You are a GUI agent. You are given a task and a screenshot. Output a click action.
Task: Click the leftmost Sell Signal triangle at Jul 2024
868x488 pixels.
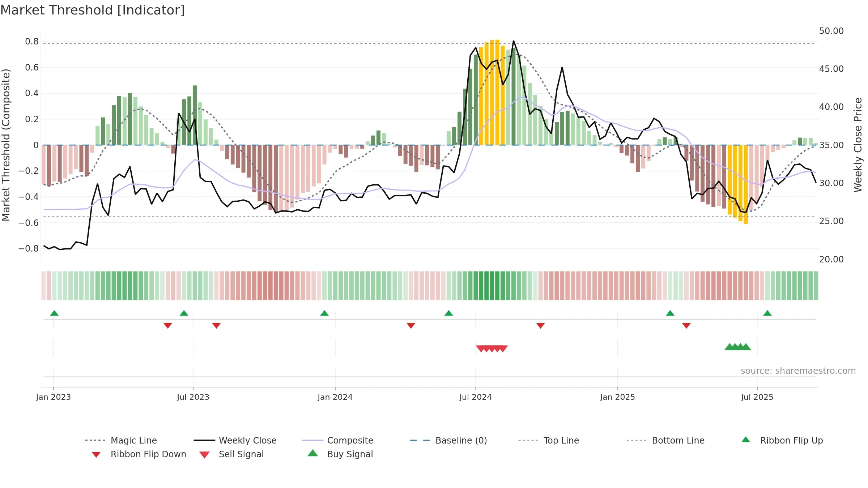[481, 348]
